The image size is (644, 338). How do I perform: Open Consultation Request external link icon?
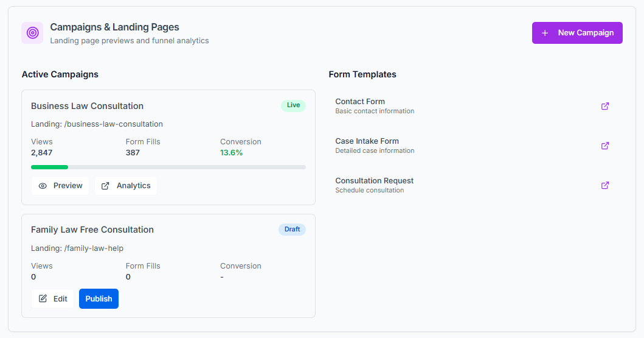605,185
